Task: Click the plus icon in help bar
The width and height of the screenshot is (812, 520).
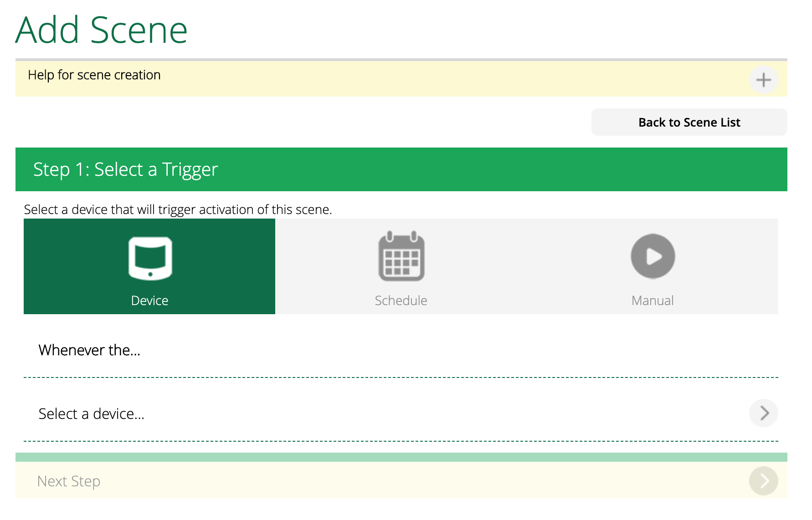Action: click(763, 80)
